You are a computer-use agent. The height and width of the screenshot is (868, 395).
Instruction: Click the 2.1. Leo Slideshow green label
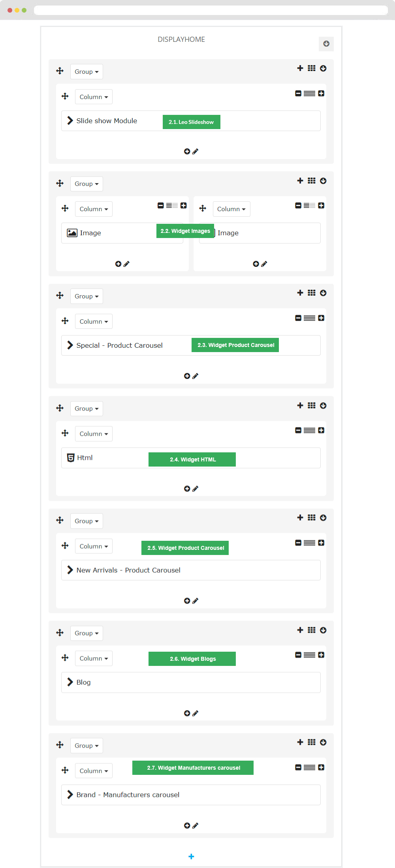point(192,122)
